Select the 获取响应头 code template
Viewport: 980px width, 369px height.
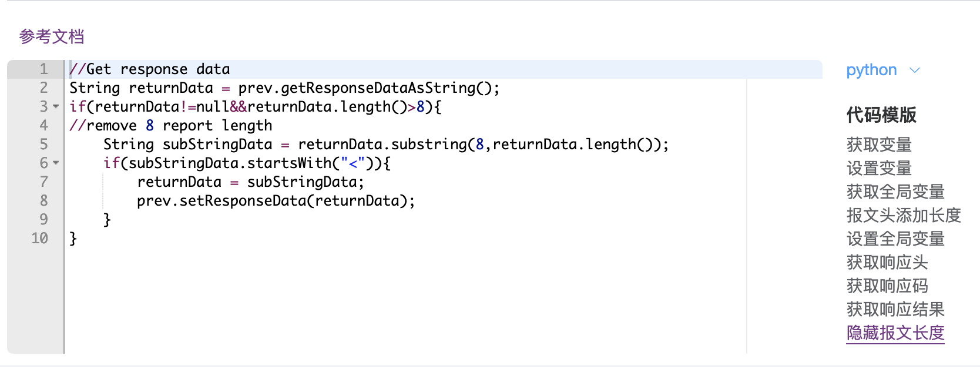pos(887,262)
